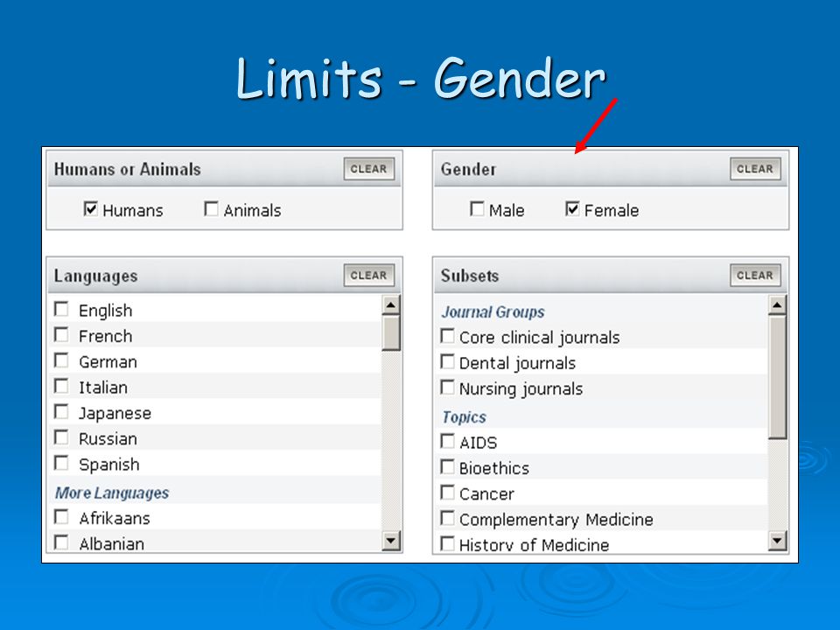Tick the Cancer topic checkbox
Image resolution: width=840 pixels, height=630 pixels.
tap(447, 493)
